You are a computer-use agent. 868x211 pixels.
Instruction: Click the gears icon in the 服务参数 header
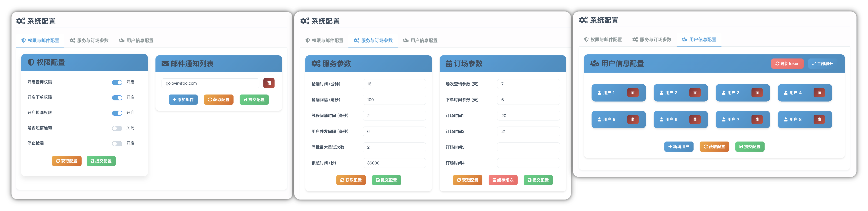tap(316, 64)
